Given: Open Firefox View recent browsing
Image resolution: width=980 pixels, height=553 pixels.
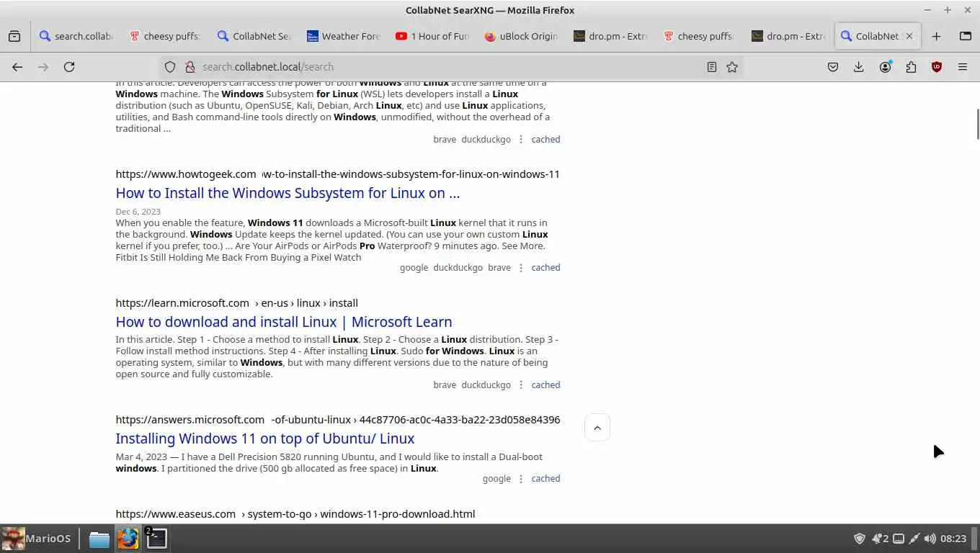Looking at the screenshot, I should click(14, 36).
